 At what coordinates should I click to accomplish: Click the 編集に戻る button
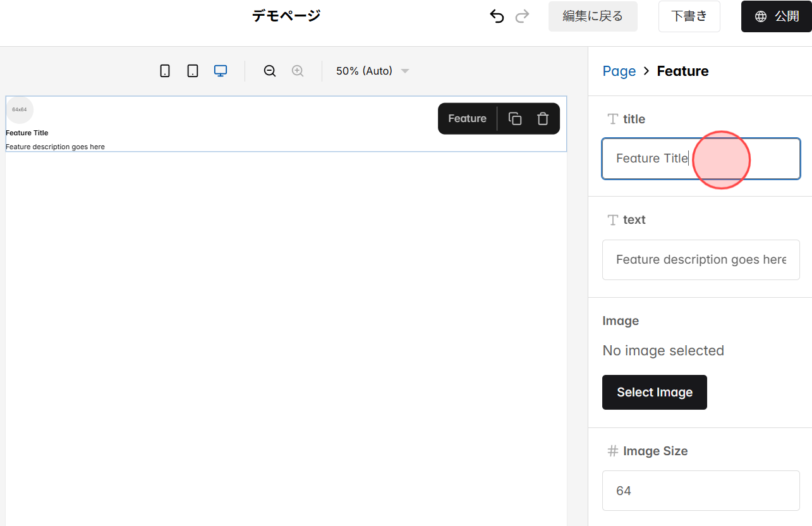click(593, 16)
